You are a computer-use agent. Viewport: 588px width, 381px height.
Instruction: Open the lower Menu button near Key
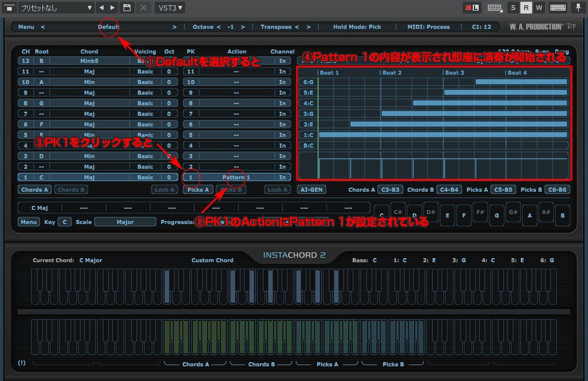(28, 222)
